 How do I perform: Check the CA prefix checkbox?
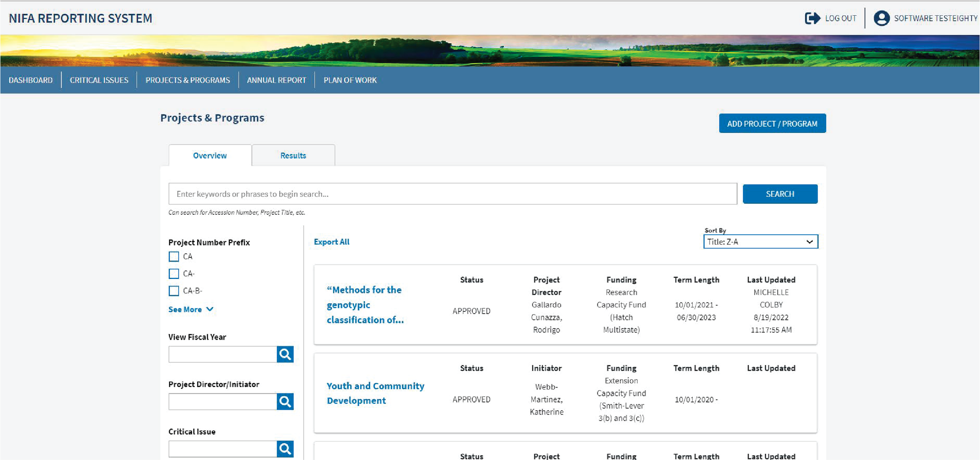click(174, 257)
